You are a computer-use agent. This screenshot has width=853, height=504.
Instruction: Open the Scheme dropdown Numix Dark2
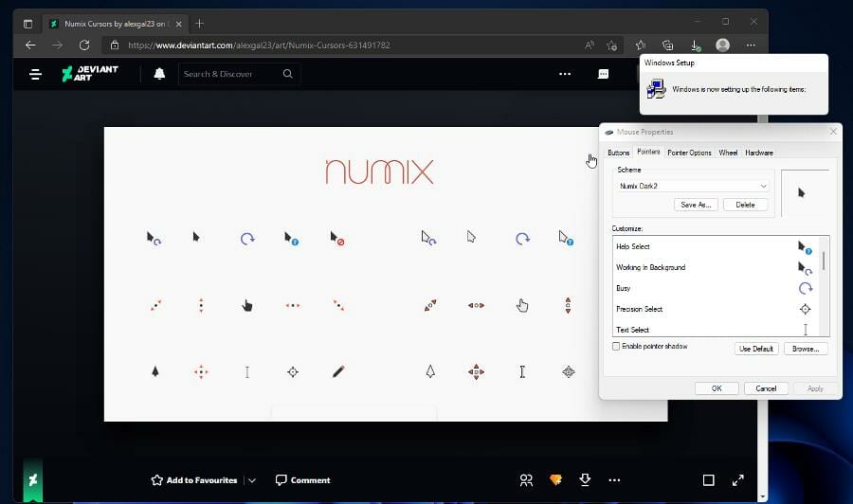click(693, 186)
